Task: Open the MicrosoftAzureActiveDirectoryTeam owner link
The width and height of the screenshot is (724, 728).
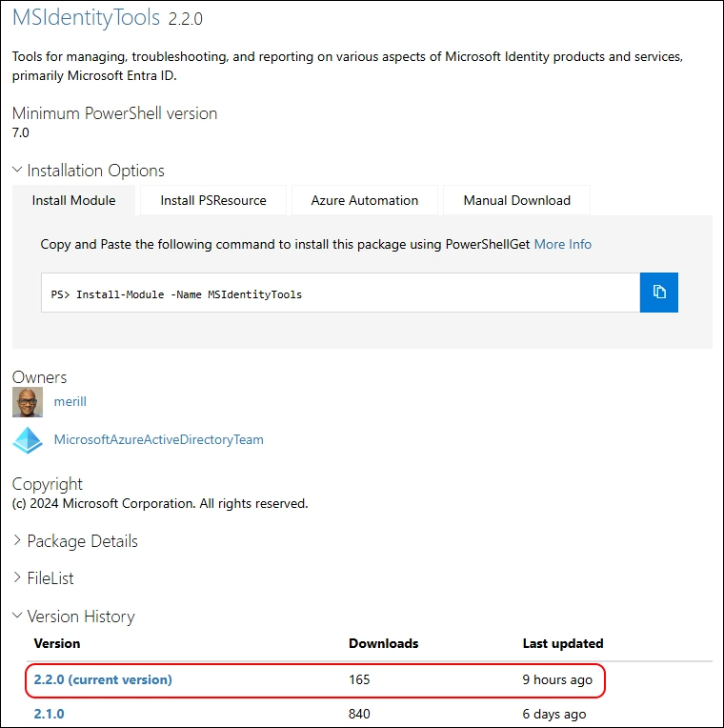Action: click(x=159, y=440)
